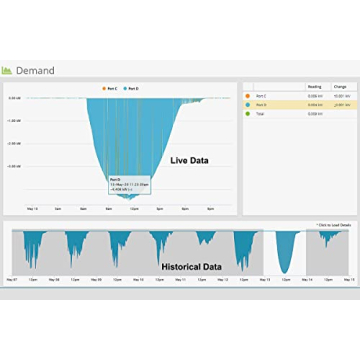Toggle Port C series in chart legend
Viewport: 360px width, 360px height.
click(110, 89)
